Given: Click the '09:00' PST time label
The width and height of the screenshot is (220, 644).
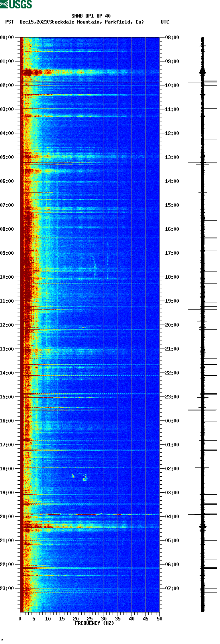Looking at the screenshot, I should tap(7, 253).
